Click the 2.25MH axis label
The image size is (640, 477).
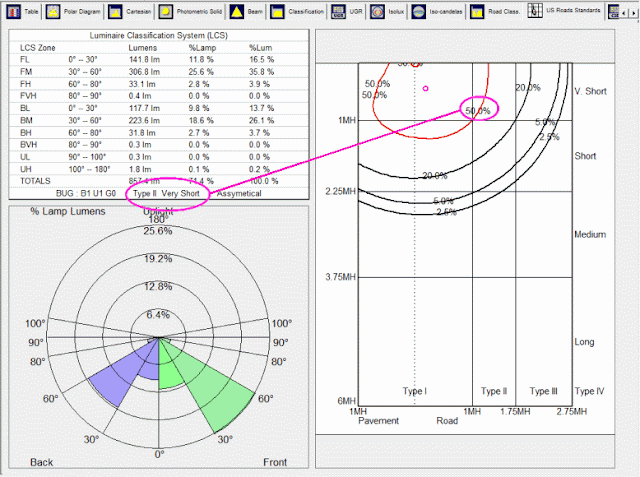tap(340, 191)
